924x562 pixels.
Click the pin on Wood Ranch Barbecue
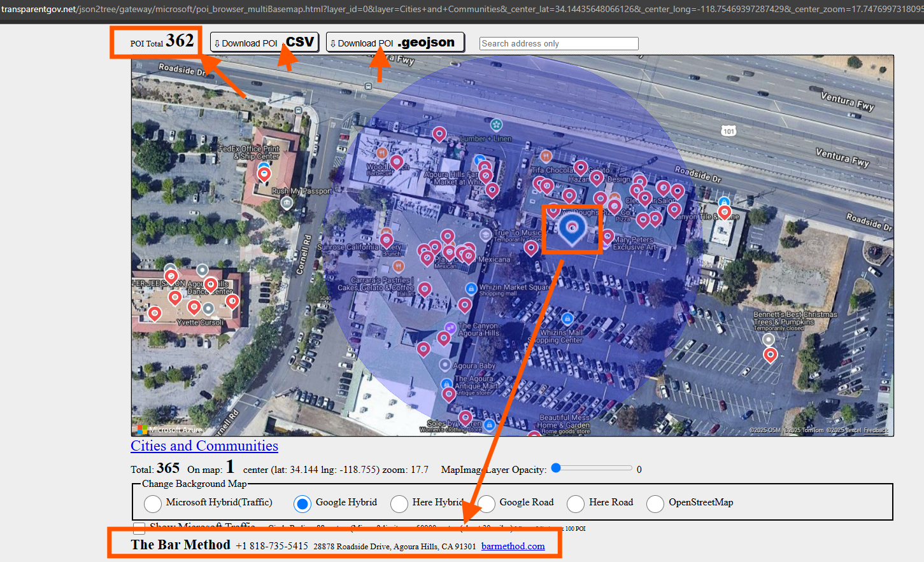click(396, 163)
